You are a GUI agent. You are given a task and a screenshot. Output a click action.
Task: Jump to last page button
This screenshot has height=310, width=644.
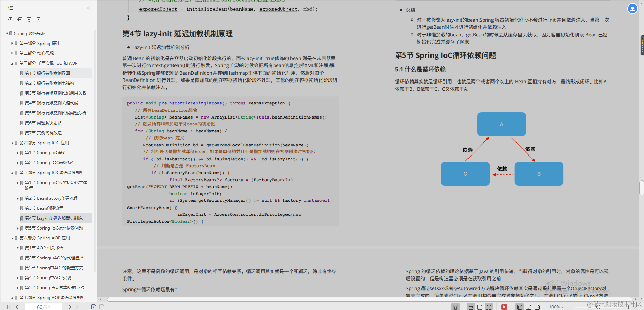(x=78, y=307)
